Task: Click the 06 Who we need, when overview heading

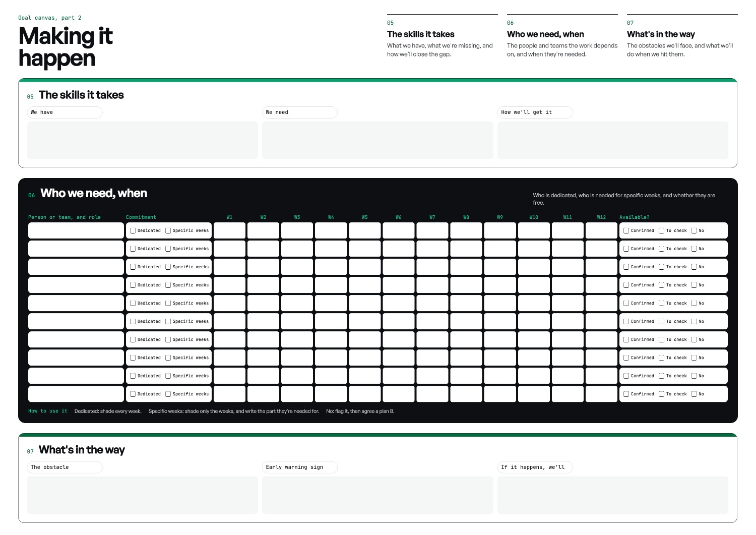Action: click(x=545, y=34)
